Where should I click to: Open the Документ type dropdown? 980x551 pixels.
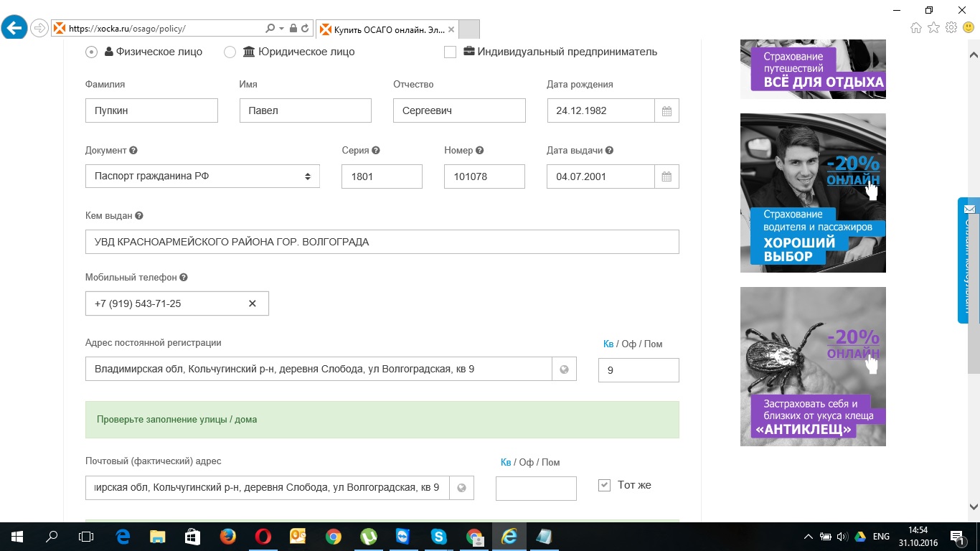202,176
